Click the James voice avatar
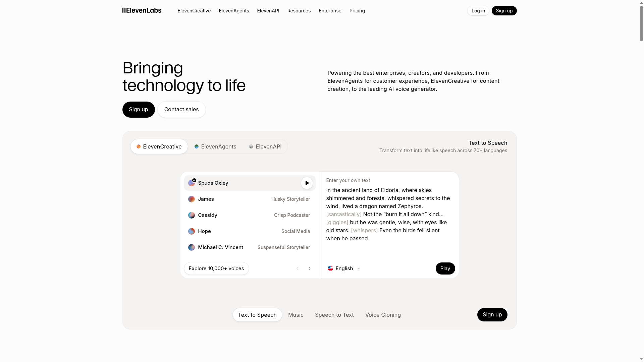Screen dimensions: 644x362 191,199
